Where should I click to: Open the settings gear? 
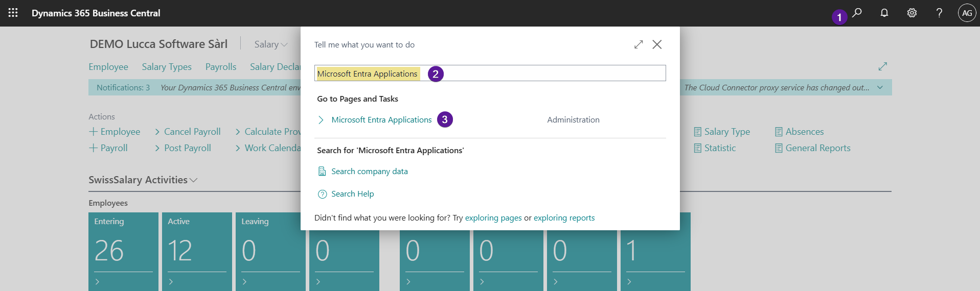click(912, 13)
